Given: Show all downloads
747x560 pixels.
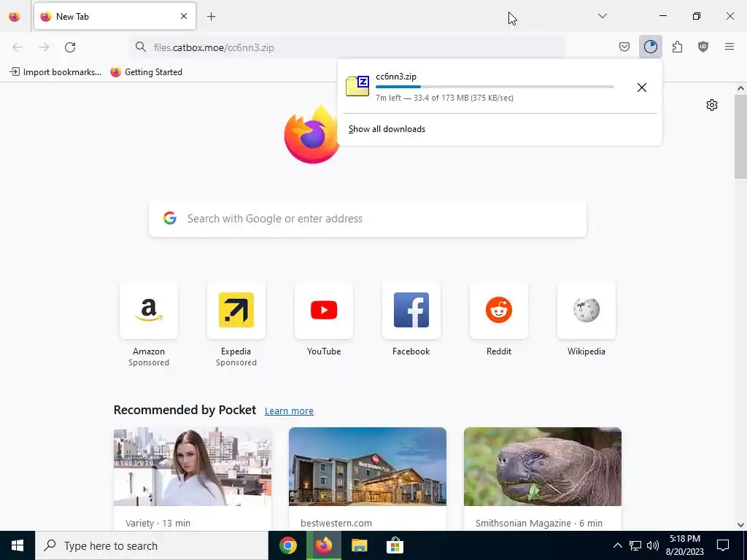Looking at the screenshot, I should tap(387, 129).
